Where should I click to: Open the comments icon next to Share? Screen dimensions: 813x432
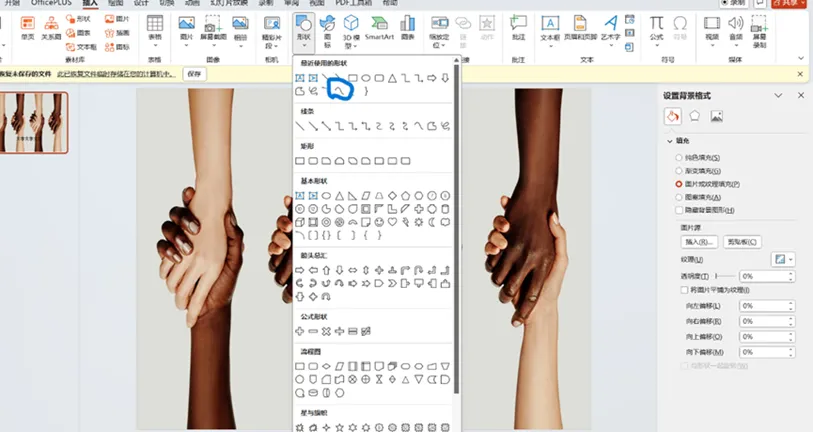tap(760, 3)
